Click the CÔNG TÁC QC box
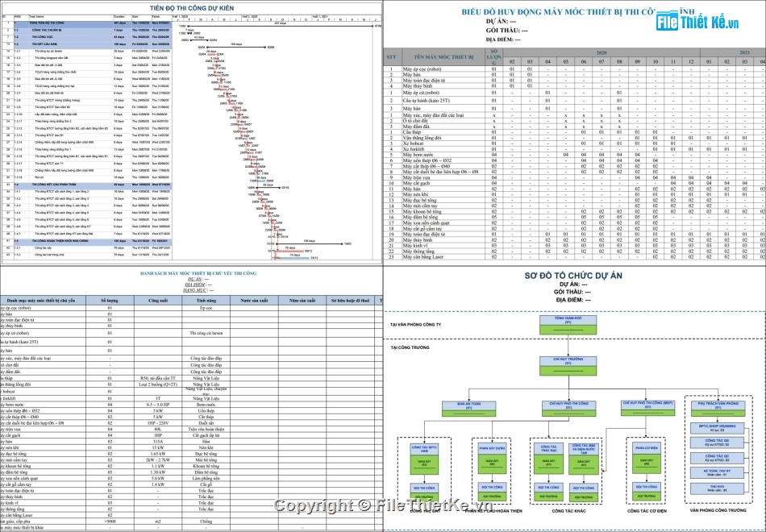Screen dimensions: 766x532 [x=717, y=458]
